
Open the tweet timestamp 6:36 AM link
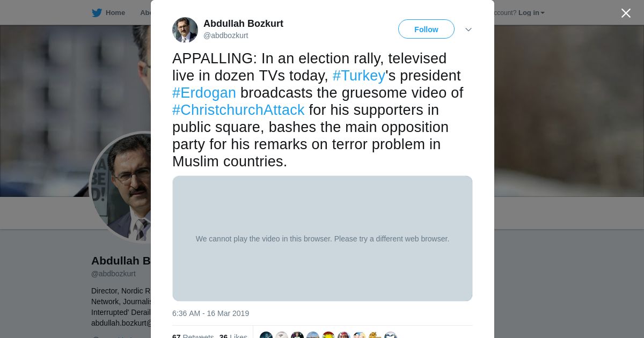tap(210, 313)
